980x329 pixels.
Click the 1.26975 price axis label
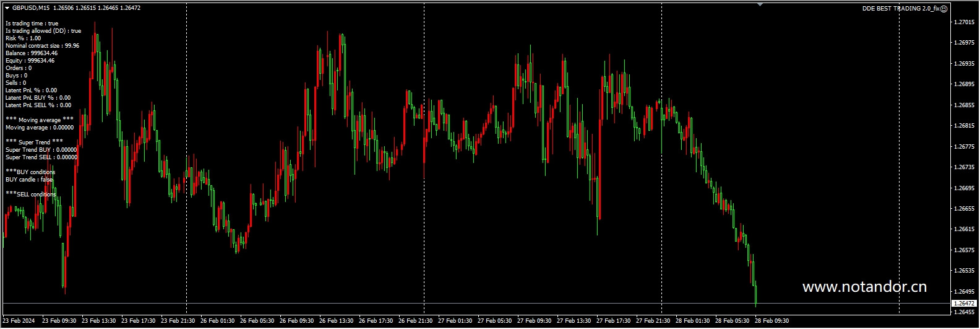pos(964,43)
